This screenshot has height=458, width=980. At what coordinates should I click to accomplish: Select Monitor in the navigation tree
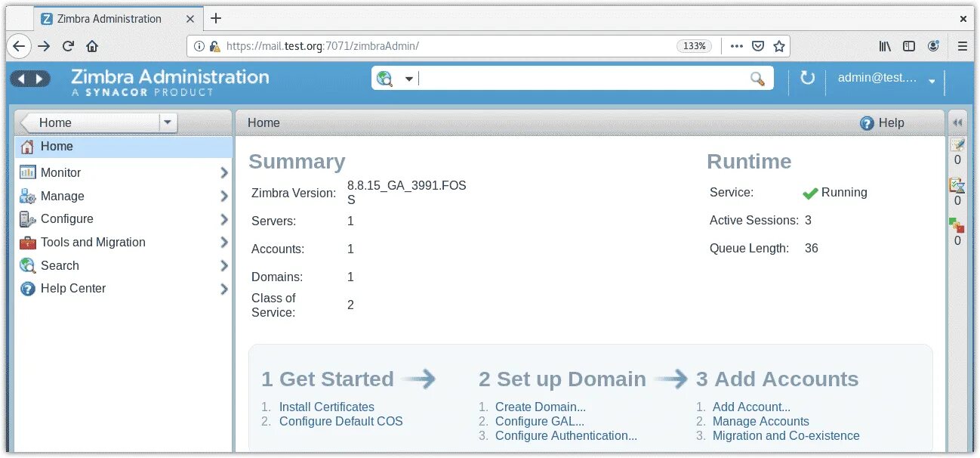point(123,172)
